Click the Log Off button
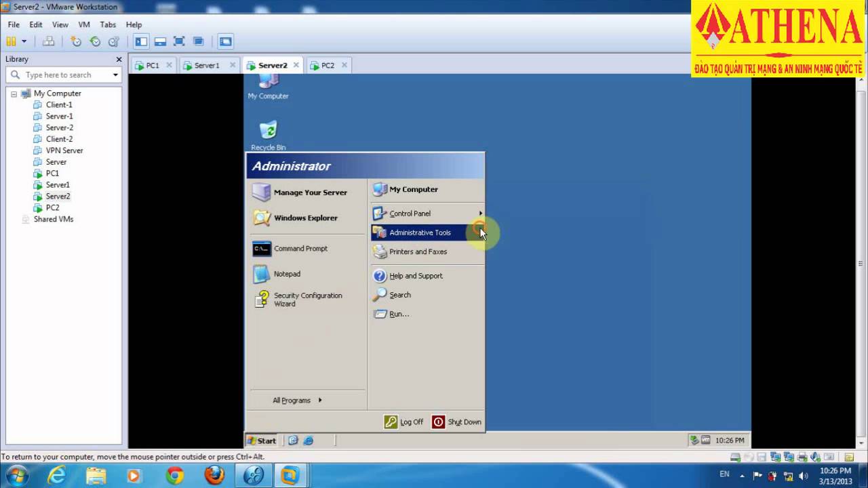Screen dimensions: 868x488 pyautogui.click(x=404, y=422)
